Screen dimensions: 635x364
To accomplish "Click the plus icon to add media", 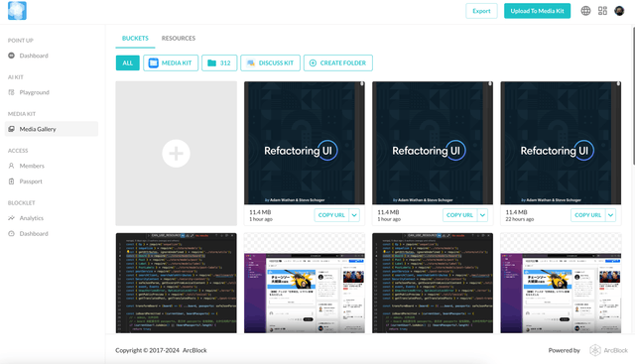I will (x=176, y=154).
